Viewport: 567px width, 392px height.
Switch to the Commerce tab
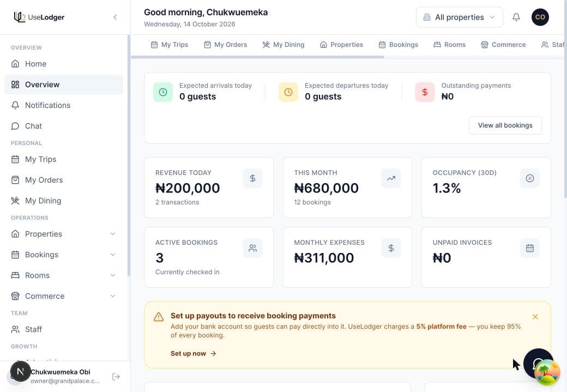[x=503, y=45]
